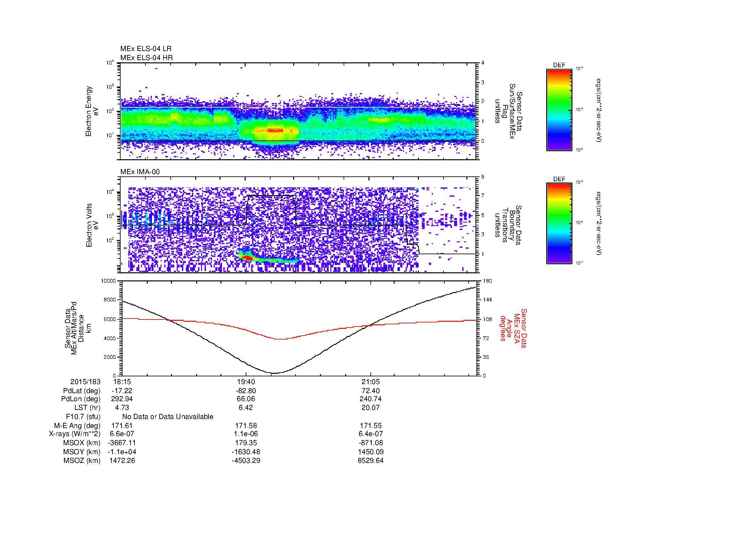This screenshot has height=534, width=756.
Task: Click the PdLon value '240.74'
Action: click(x=371, y=399)
